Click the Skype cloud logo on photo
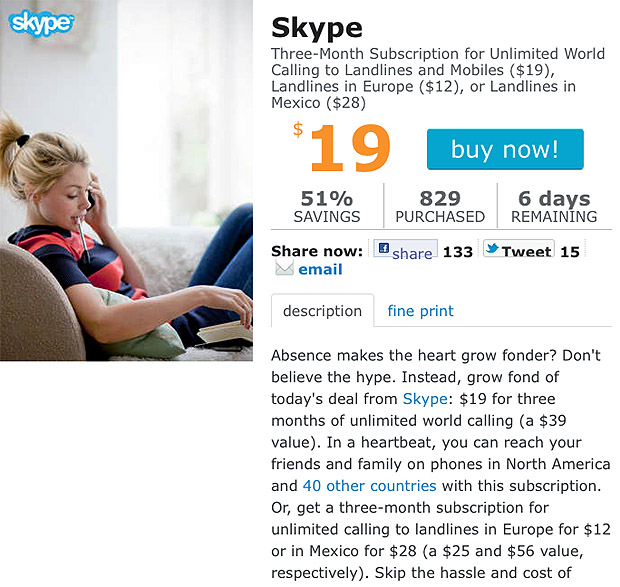 tap(41, 23)
